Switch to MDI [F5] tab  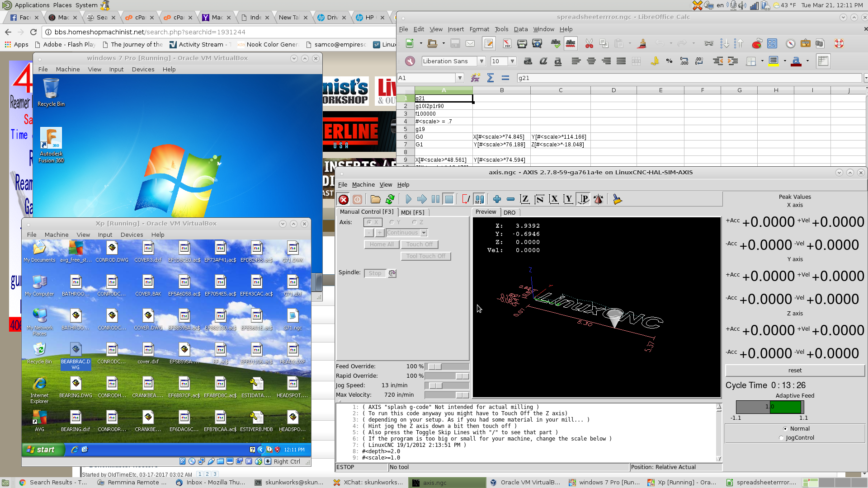[x=413, y=212]
